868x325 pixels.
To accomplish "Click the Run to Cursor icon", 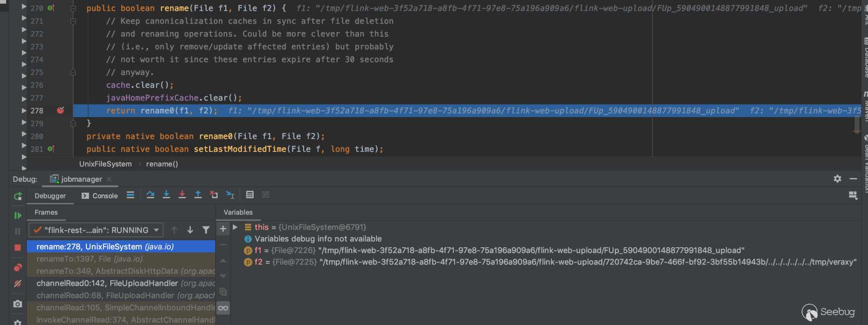I will point(230,195).
